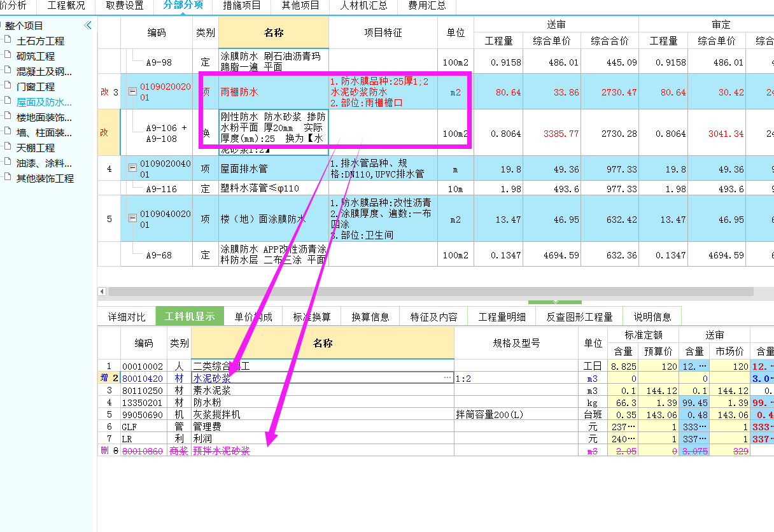
Task: Click the 3385.77 unit price cell
Action: click(x=552, y=133)
